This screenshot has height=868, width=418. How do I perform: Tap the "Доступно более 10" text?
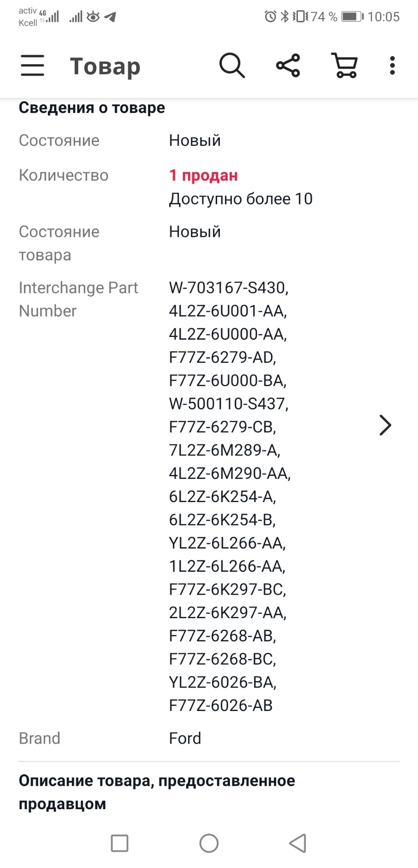pos(241,199)
